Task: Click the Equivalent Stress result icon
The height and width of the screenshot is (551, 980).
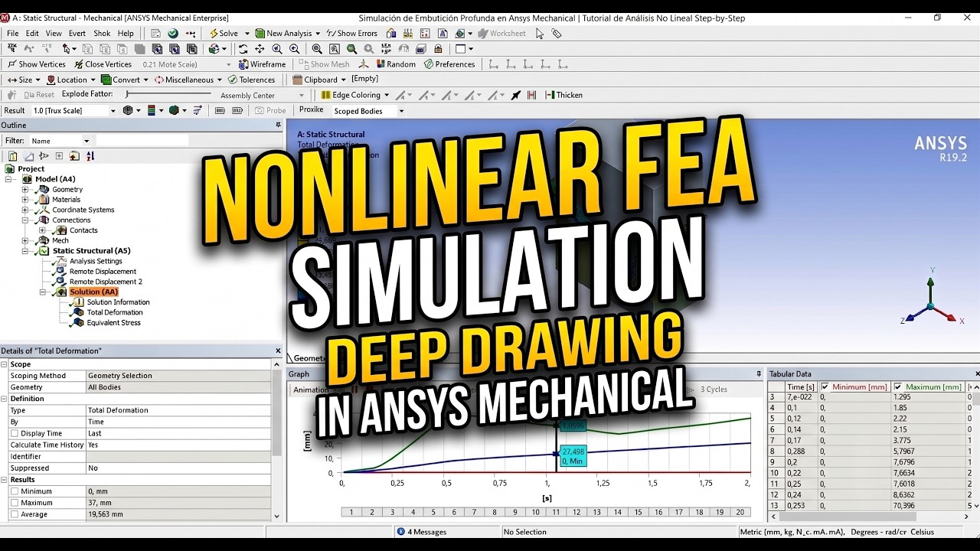Action: tap(77, 323)
